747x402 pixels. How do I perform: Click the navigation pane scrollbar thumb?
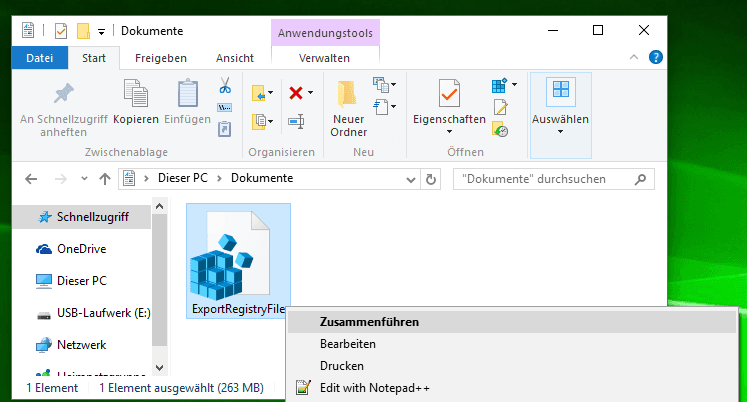pos(160,280)
